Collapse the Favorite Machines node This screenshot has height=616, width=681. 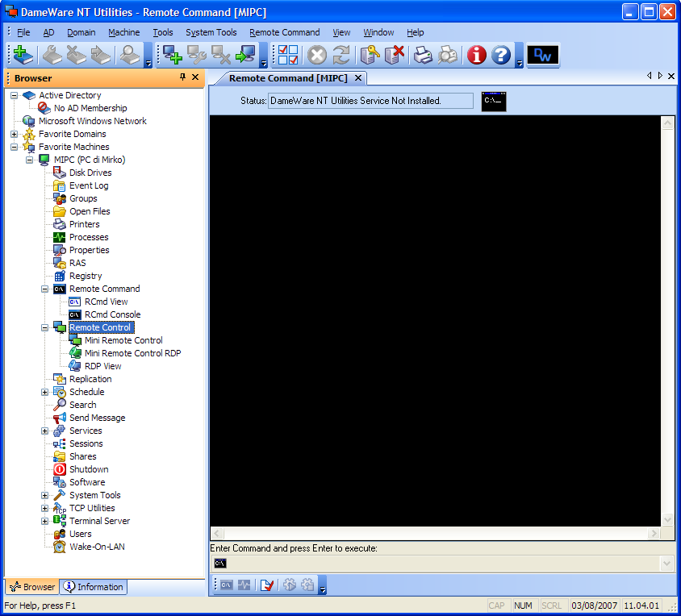(x=15, y=148)
